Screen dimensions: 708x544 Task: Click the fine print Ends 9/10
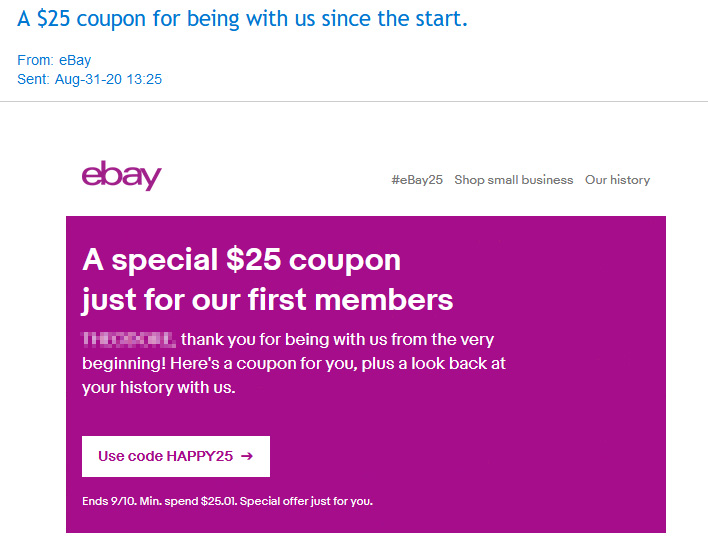(109, 501)
